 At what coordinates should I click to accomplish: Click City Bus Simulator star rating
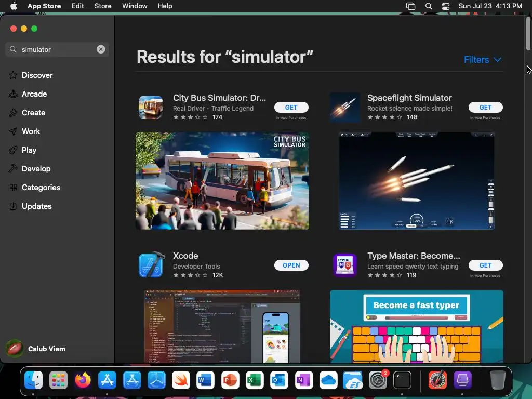pos(190,117)
